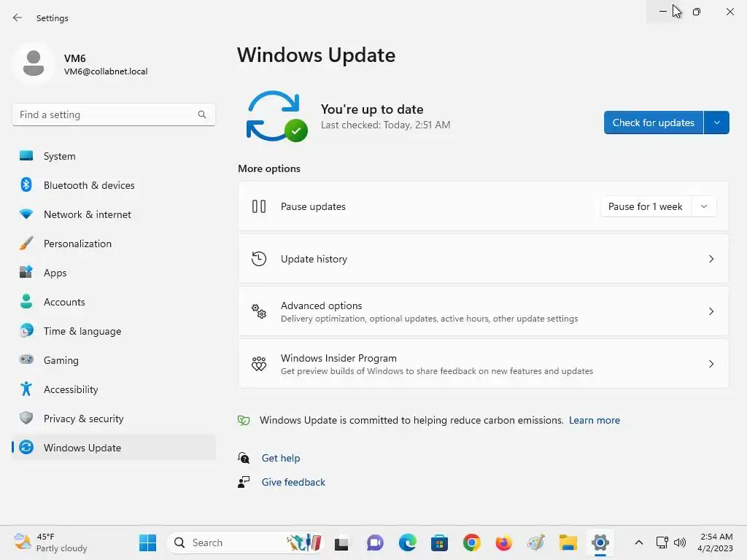
Task: Click the Accessibility figure icon
Action: [26, 389]
